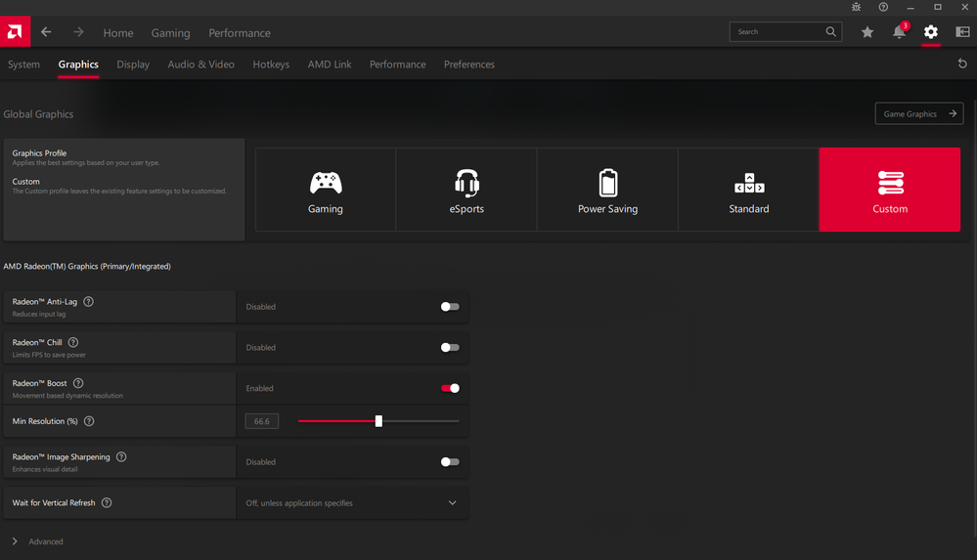Open help for Radeon Boost
Viewport: 977px width, 560px height.
(78, 383)
